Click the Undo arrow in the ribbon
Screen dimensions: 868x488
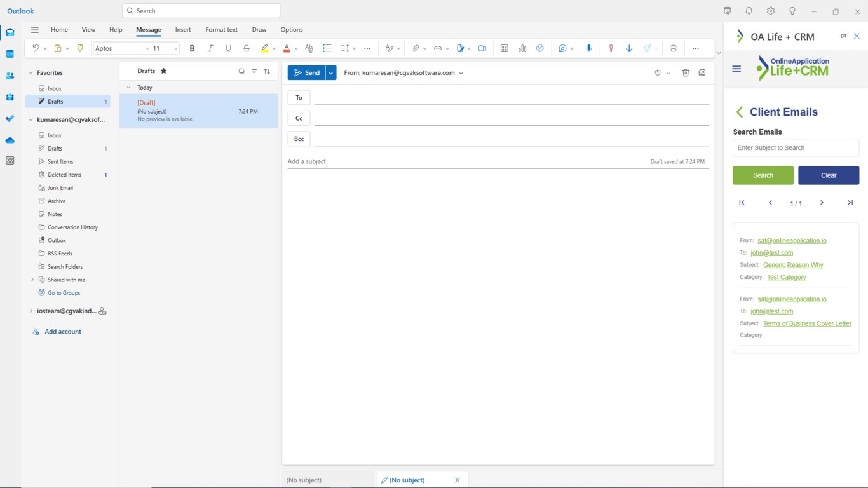(x=36, y=48)
